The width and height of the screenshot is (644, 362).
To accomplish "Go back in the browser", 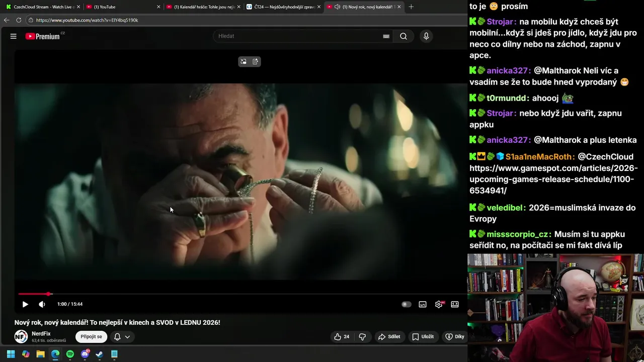I will click(7, 20).
